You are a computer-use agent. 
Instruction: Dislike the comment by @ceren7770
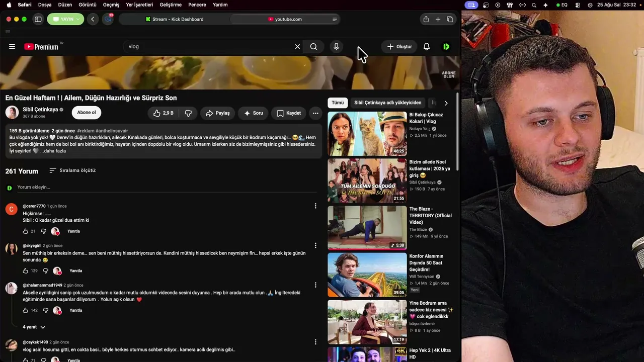click(x=44, y=231)
